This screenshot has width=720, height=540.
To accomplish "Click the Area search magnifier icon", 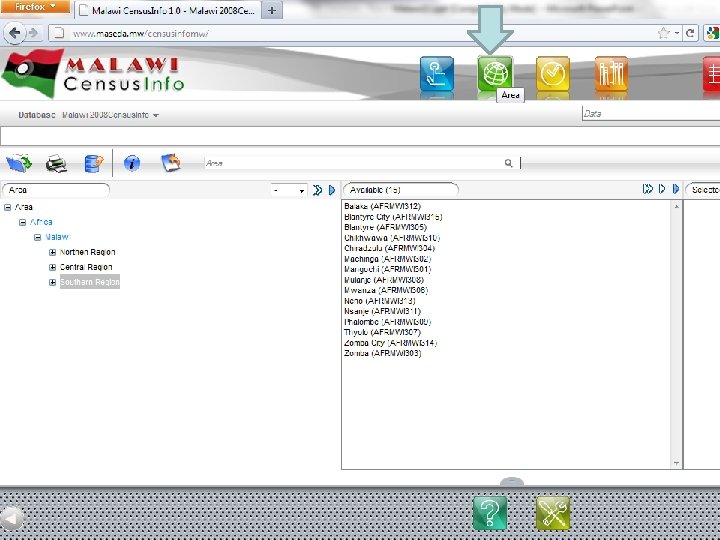I will coord(508,163).
